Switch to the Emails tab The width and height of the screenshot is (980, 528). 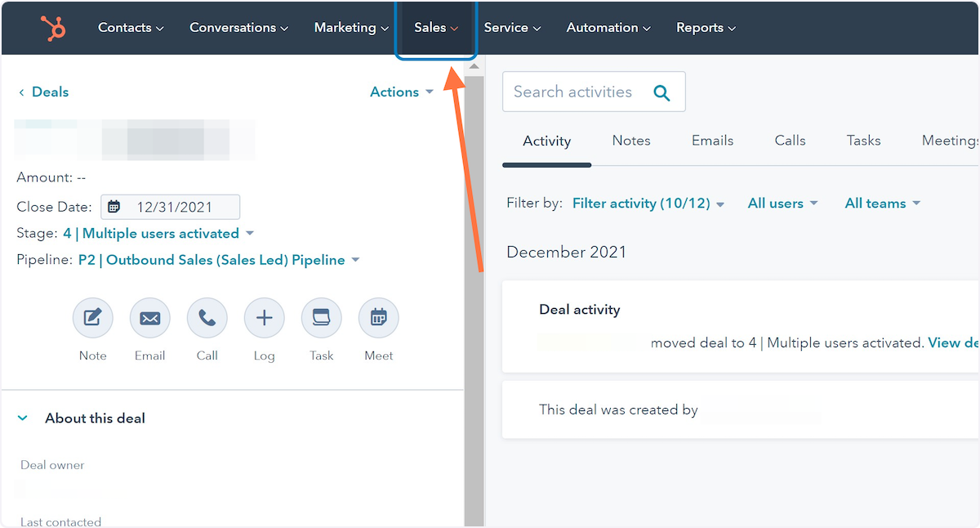click(712, 141)
